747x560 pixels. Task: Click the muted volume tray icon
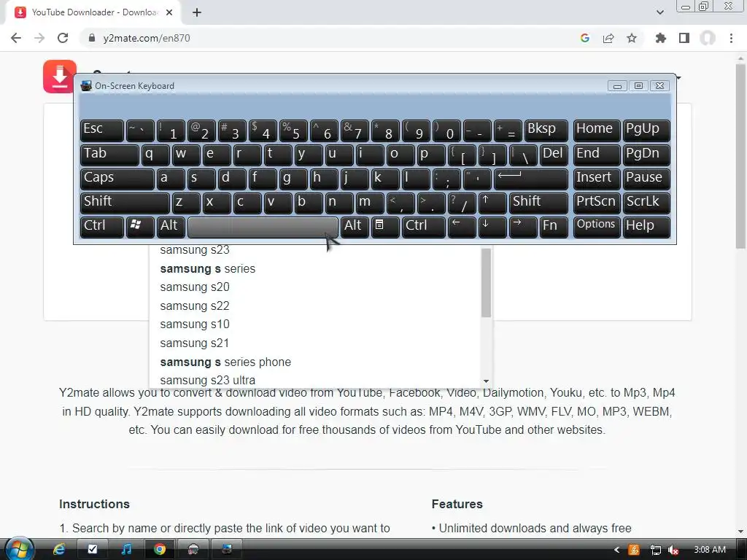pos(673,550)
